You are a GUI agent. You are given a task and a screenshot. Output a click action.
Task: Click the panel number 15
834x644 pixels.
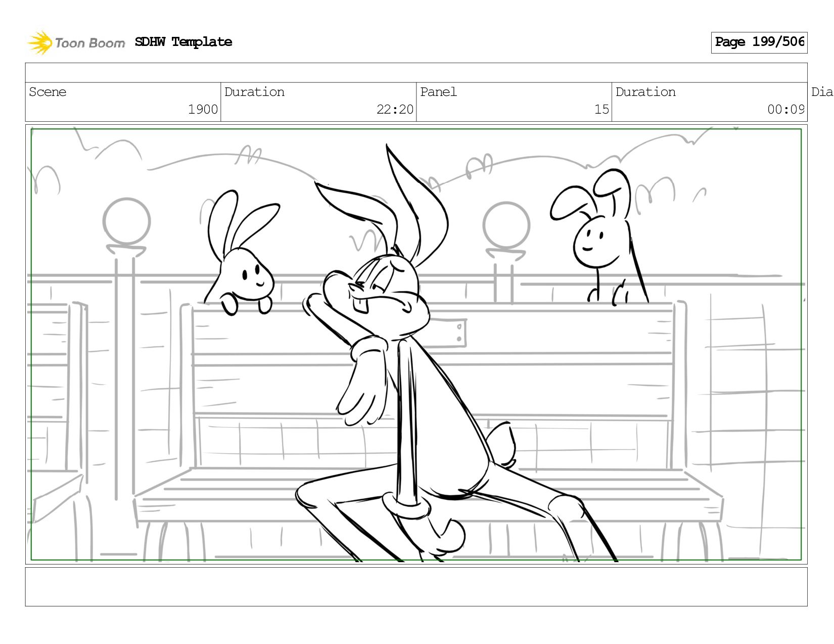click(601, 110)
